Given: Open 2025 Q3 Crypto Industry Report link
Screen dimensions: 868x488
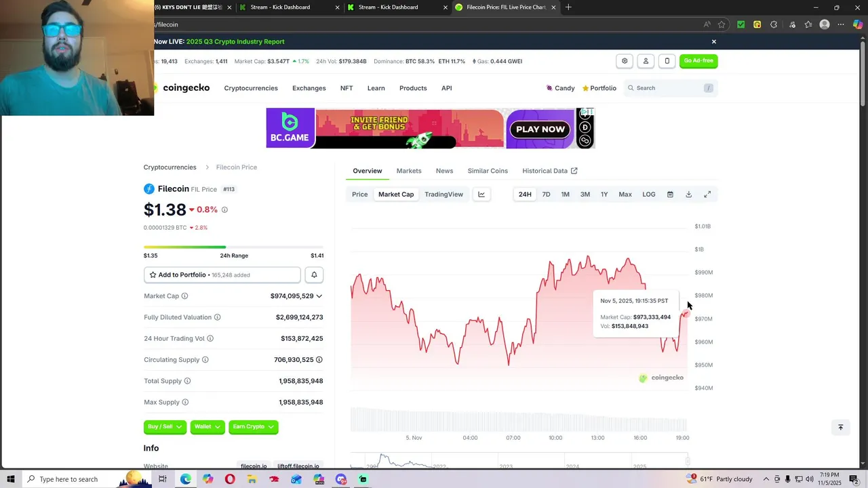Looking at the screenshot, I should tap(235, 41).
